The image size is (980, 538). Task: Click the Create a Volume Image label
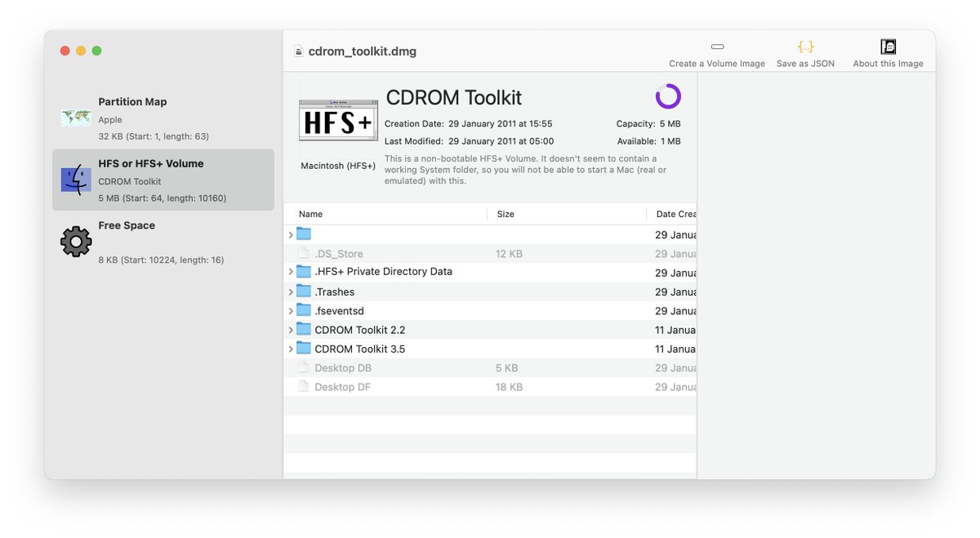pyautogui.click(x=717, y=64)
